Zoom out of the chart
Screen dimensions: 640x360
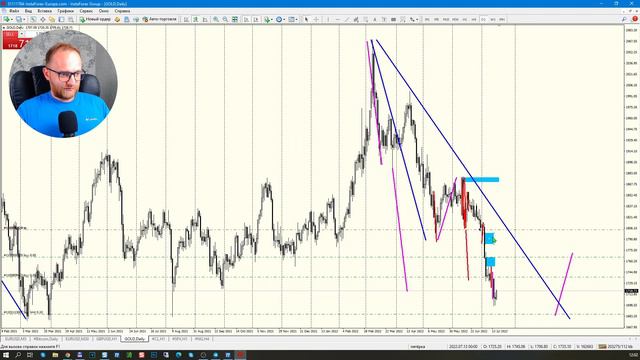tap(225, 19)
